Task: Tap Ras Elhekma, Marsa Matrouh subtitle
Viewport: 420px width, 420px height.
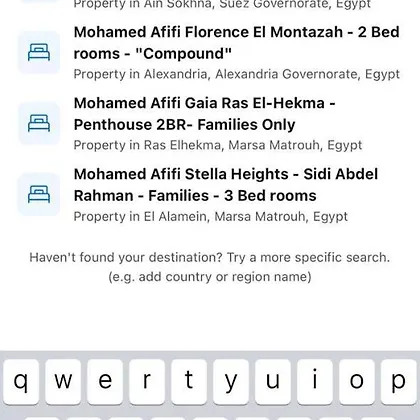Action: point(218,145)
